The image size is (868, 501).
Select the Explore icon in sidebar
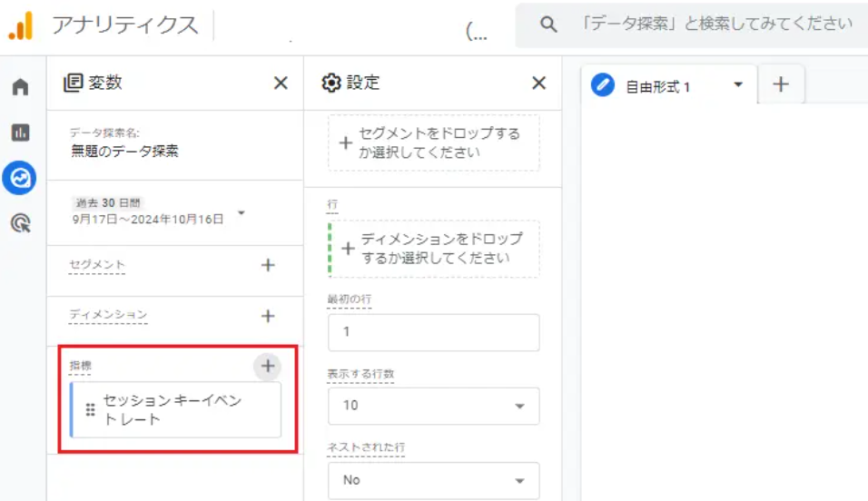click(x=19, y=178)
